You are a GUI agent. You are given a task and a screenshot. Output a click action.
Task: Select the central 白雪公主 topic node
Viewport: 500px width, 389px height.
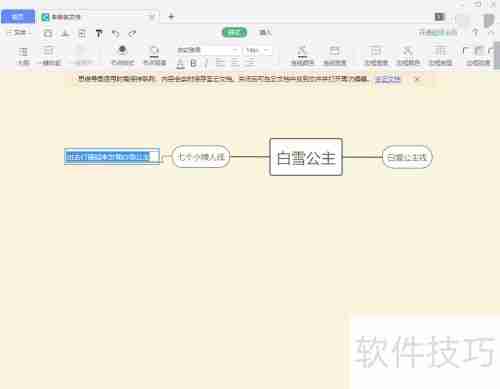[x=306, y=157]
